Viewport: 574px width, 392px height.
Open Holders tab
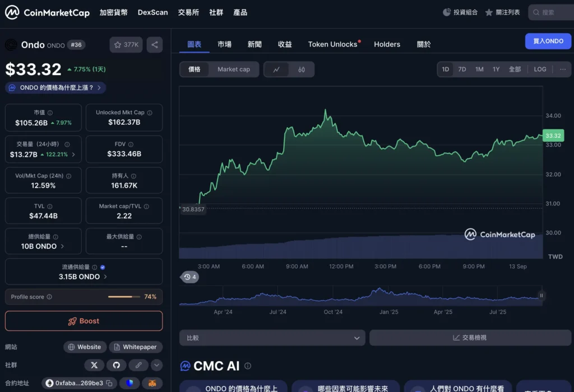[x=387, y=44]
